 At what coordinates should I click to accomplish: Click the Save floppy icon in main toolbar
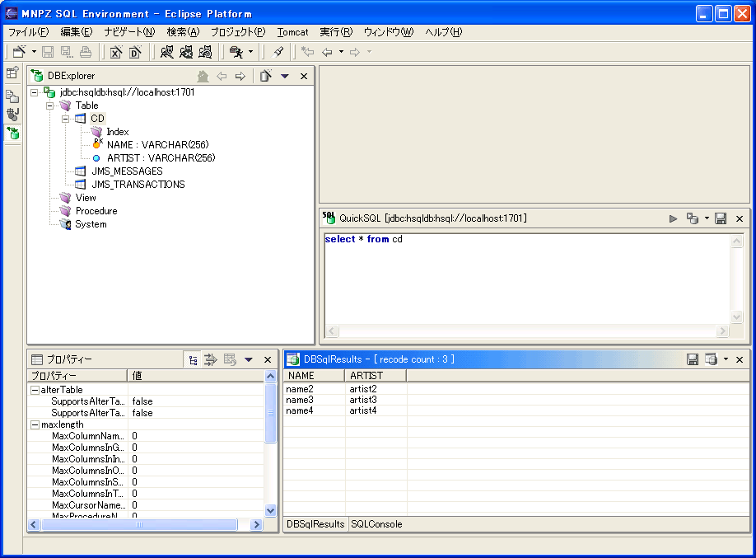(48, 52)
